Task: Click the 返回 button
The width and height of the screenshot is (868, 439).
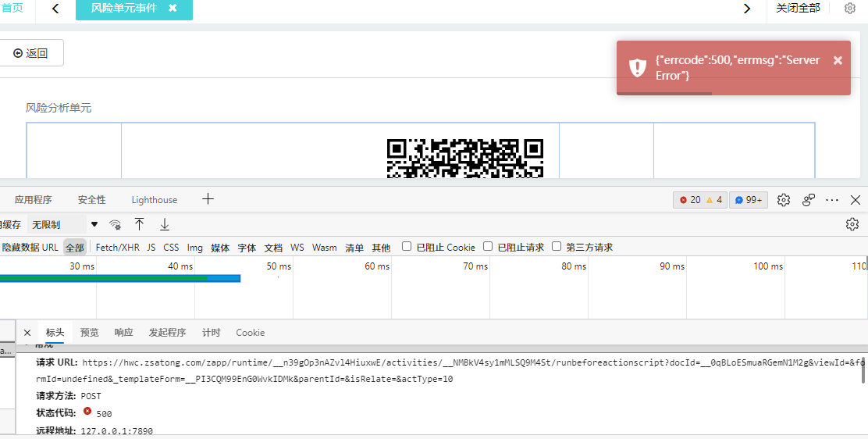Action: tap(31, 52)
